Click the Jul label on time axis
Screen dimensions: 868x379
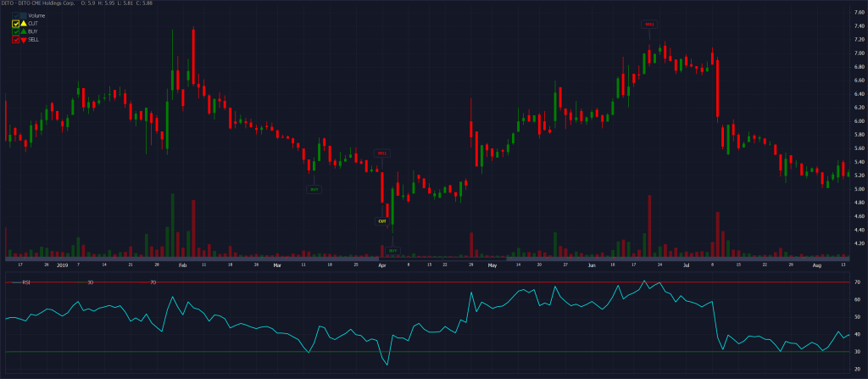[x=687, y=265]
